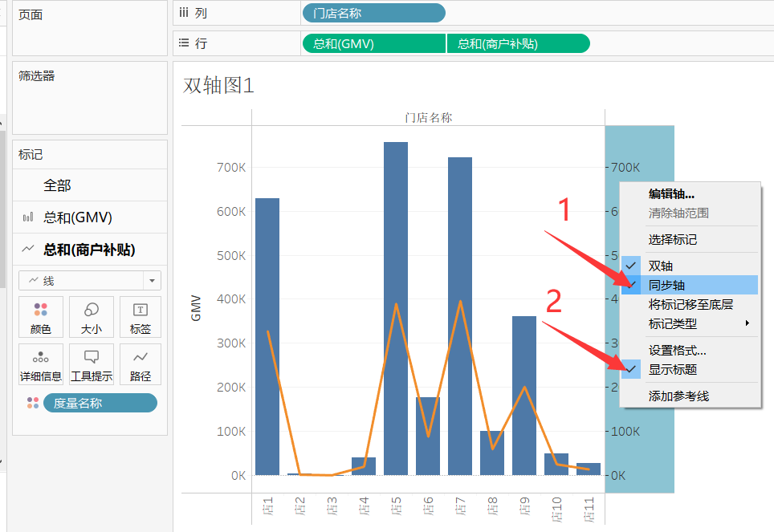Toggle the 同步轴 option checkmark
Image resolution: width=774 pixels, height=532 pixels.
pos(630,285)
